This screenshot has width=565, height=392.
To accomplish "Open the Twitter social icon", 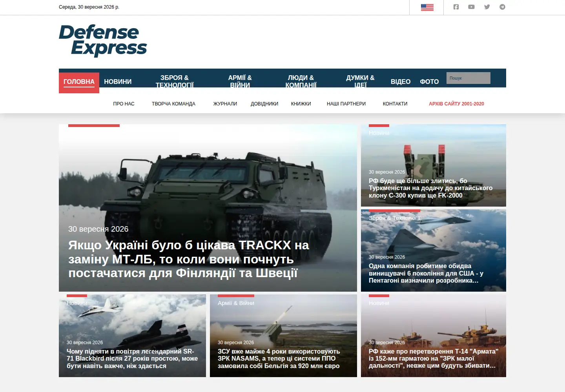I will tap(487, 7).
